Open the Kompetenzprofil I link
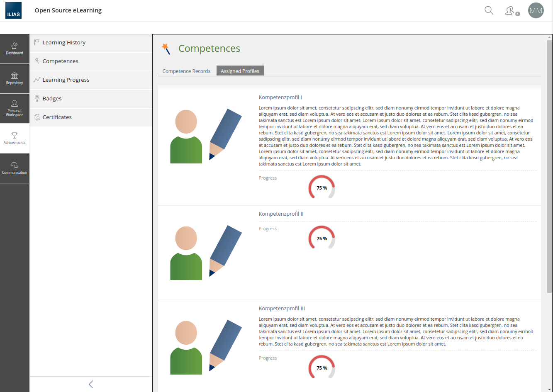The image size is (553, 392). 280,97
